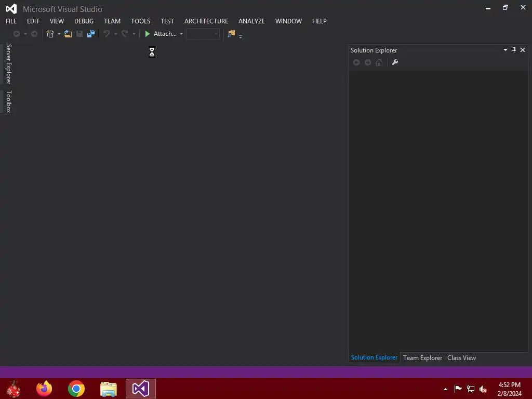Open the Toolbox side tab
Image resolution: width=532 pixels, height=399 pixels.
8,101
